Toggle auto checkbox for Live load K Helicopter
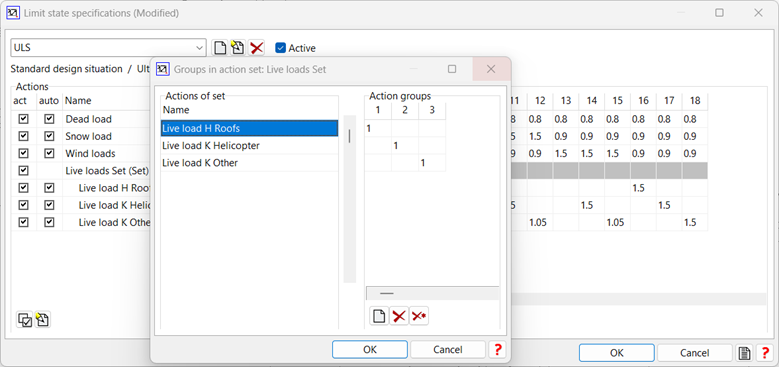This screenshot has height=367, width=779. [x=49, y=205]
